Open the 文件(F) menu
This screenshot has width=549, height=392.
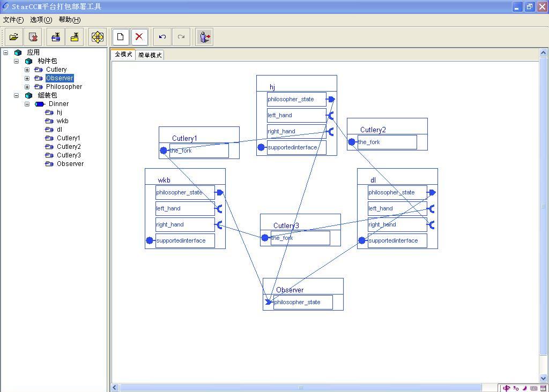click(x=13, y=20)
